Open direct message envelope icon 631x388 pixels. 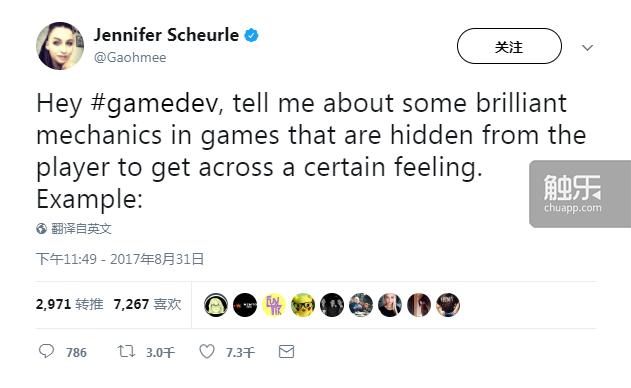(x=287, y=352)
